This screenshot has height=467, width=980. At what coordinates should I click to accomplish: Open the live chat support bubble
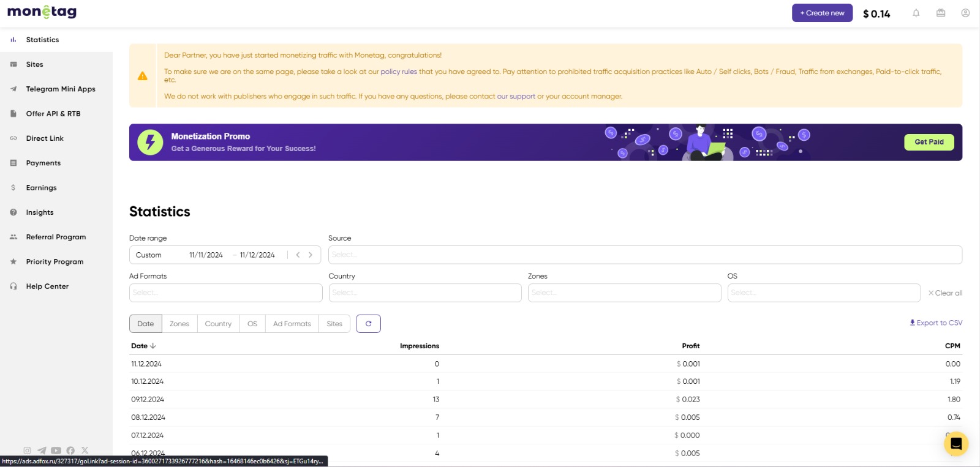tap(956, 444)
